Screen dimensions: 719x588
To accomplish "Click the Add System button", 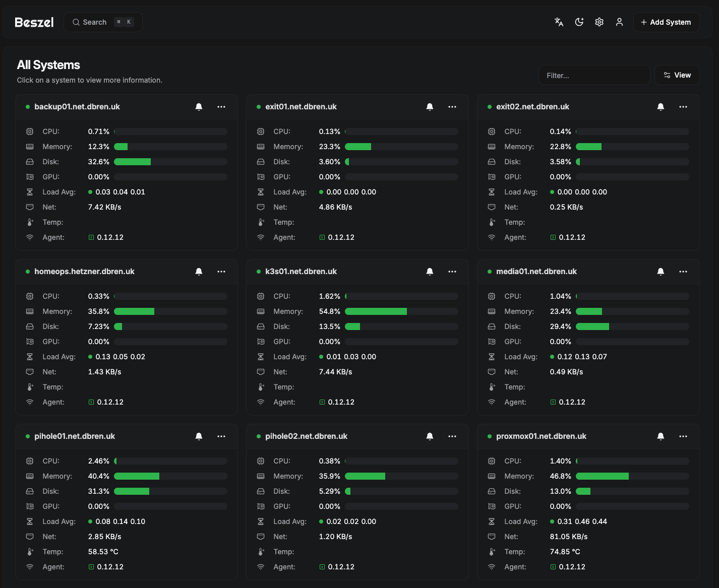I will tap(666, 22).
